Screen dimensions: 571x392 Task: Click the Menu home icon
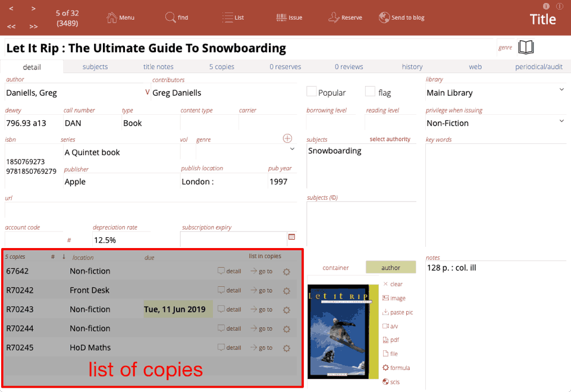pos(112,18)
